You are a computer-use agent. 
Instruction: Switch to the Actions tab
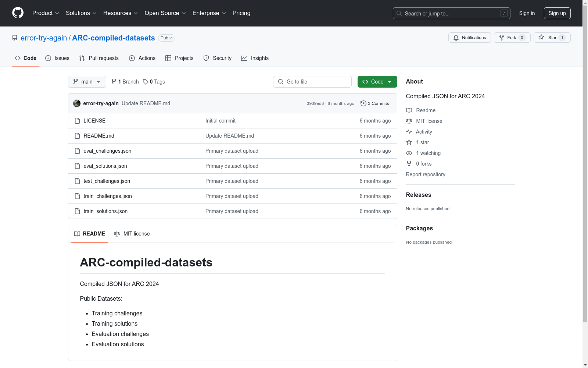coord(142,58)
